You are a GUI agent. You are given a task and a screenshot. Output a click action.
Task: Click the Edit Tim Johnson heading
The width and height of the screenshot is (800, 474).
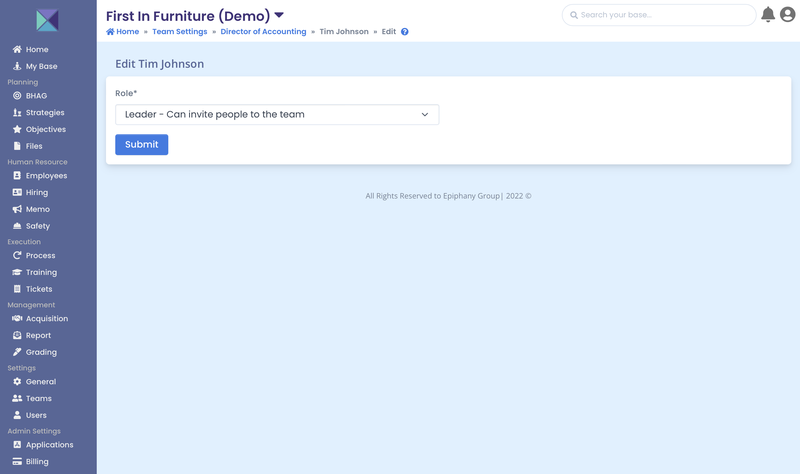point(160,64)
